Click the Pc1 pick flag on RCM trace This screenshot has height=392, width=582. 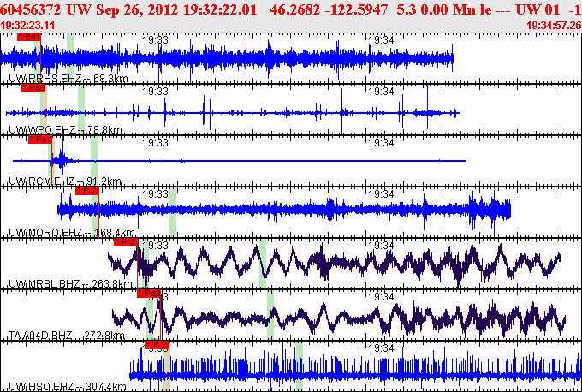click(x=40, y=140)
